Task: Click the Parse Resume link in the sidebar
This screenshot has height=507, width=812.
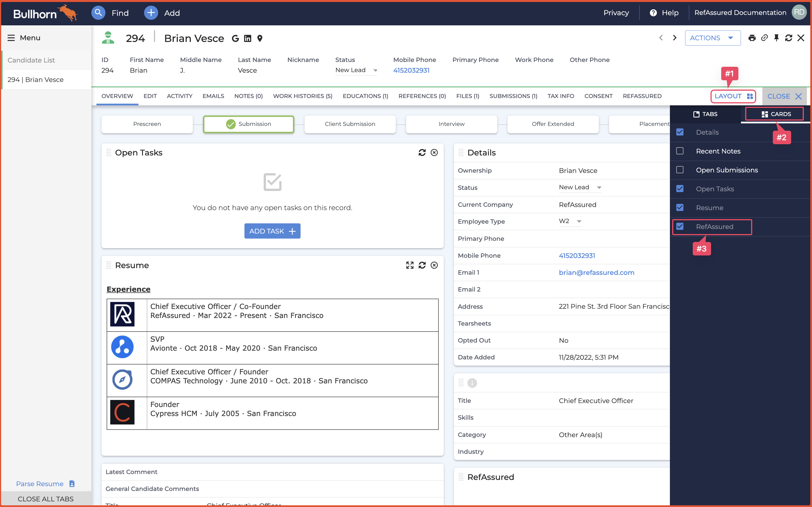Action: click(x=39, y=484)
